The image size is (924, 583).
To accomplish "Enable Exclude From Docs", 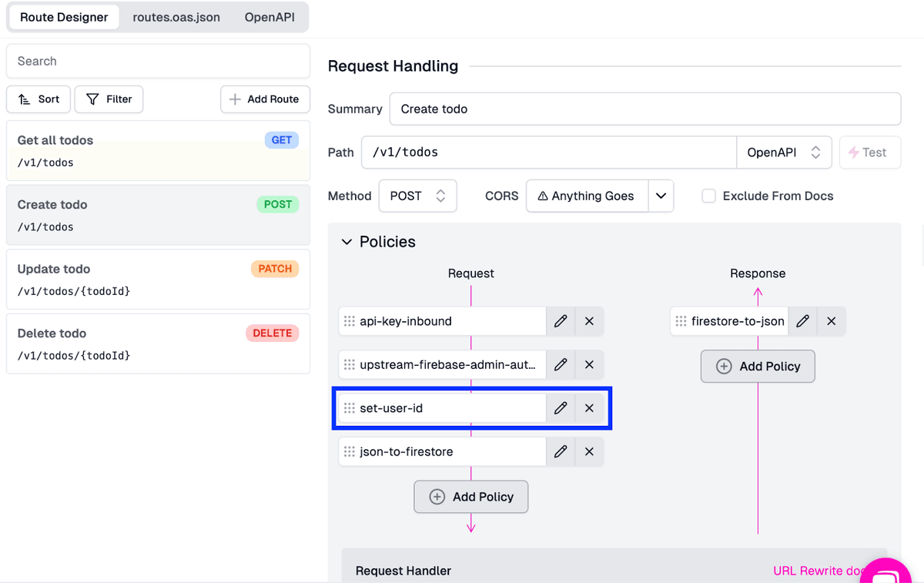I will pyautogui.click(x=708, y=196).
